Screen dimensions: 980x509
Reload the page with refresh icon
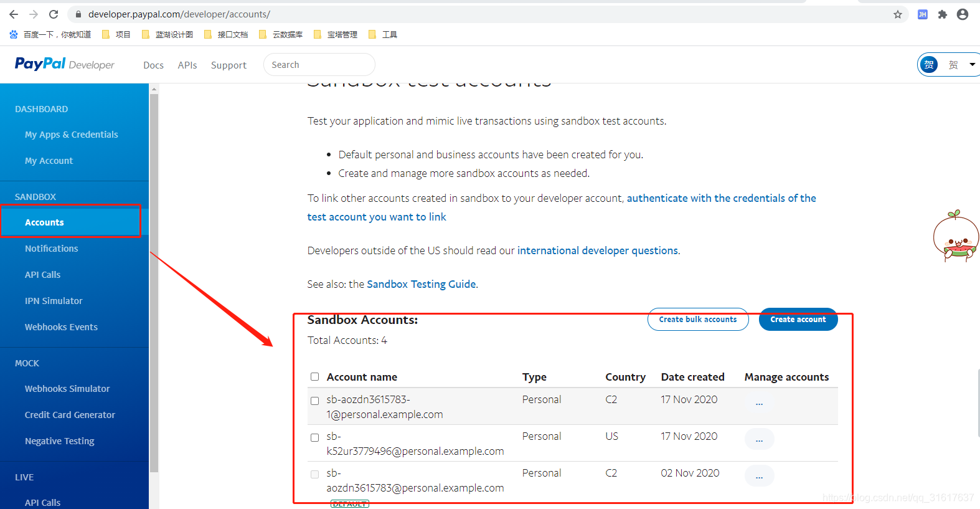[54, 14]
